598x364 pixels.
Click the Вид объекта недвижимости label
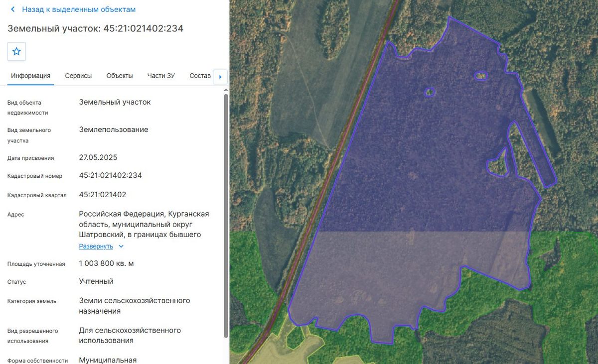point(28,108)
